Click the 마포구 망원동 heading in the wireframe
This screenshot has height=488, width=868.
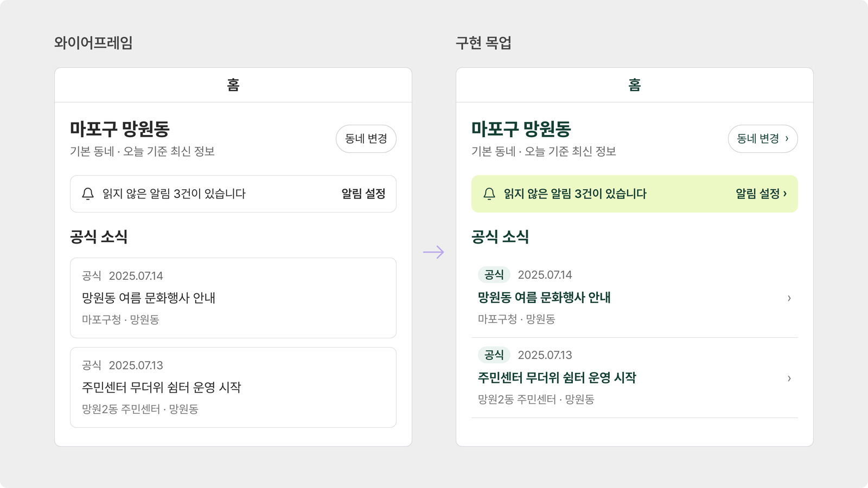pos(120,129)
